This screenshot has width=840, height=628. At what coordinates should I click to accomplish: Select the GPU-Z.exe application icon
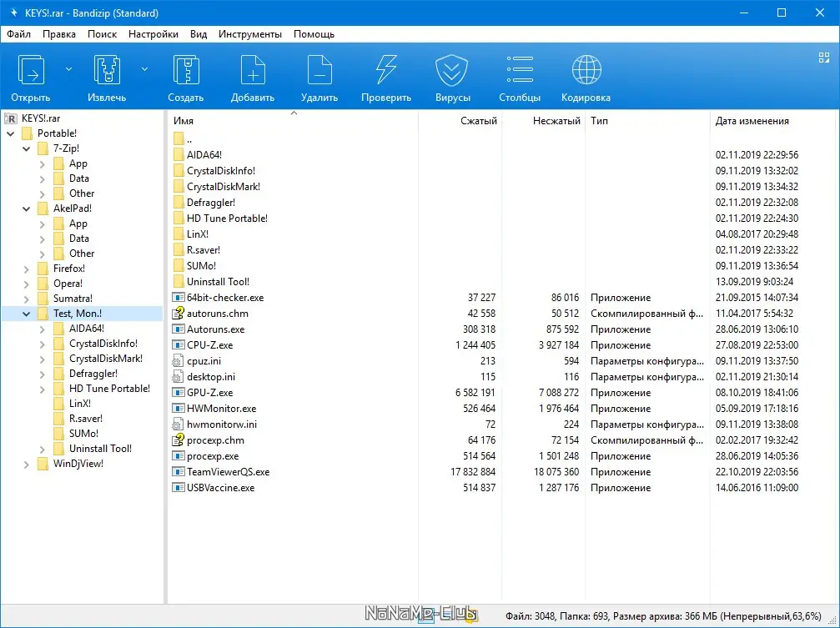click(178, 392)
